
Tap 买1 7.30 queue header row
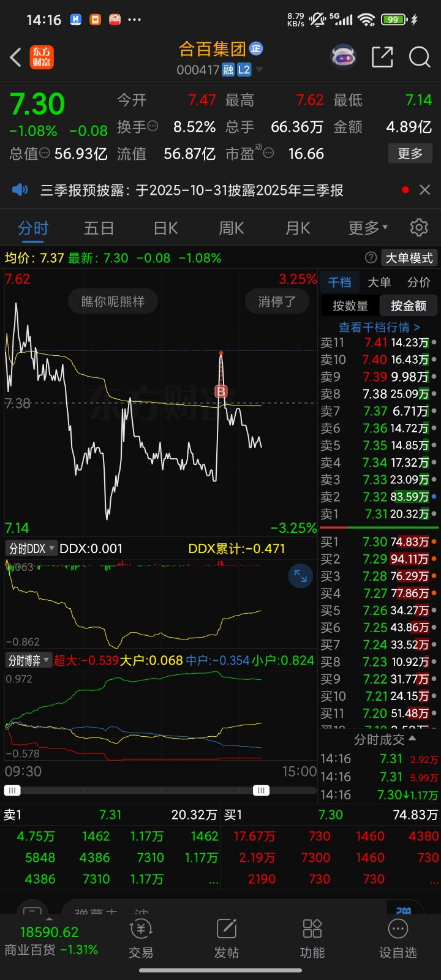tap(331, 815)
